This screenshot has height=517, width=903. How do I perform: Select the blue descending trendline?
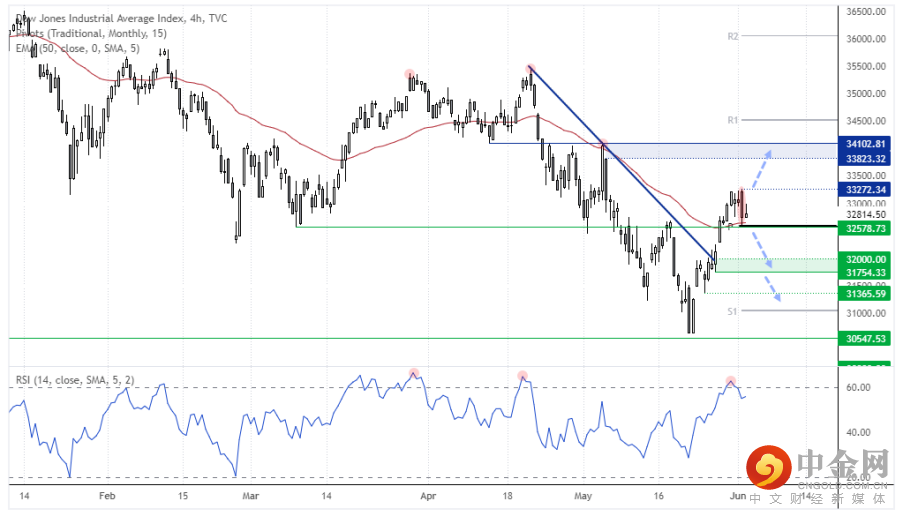tap(622, 165)
